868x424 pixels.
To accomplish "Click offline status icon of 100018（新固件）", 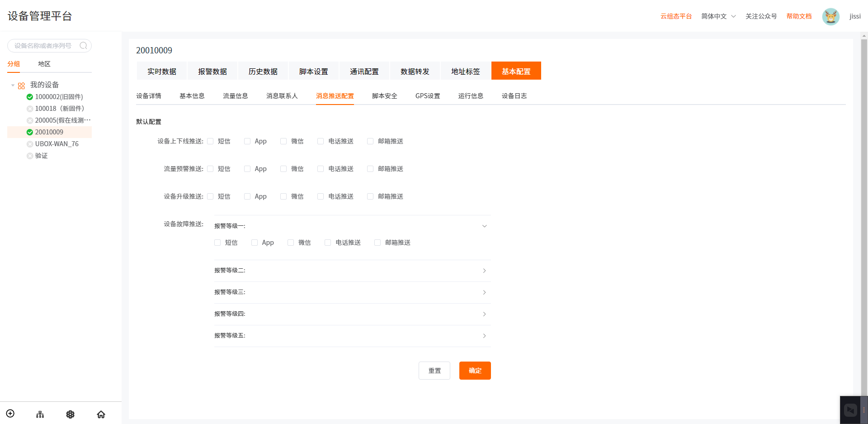I will [30, 109].
